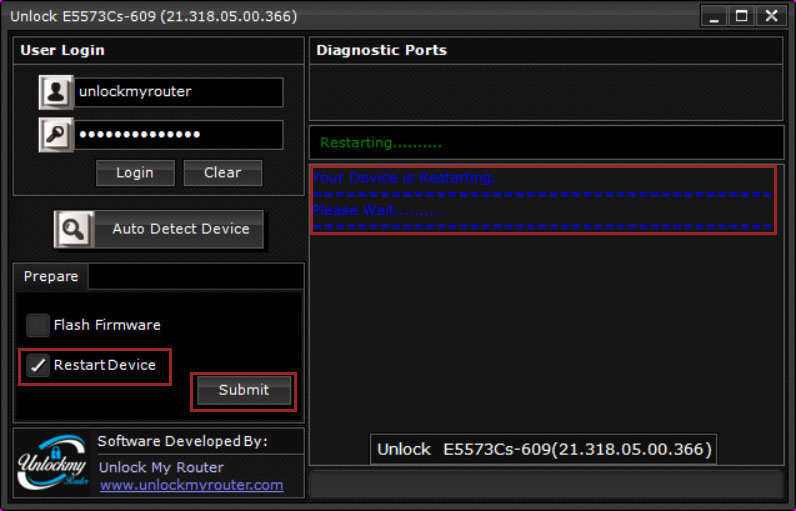Start Auto Detect Device
Viewport: 796px width, 511px height.
[x=159, y=229]
